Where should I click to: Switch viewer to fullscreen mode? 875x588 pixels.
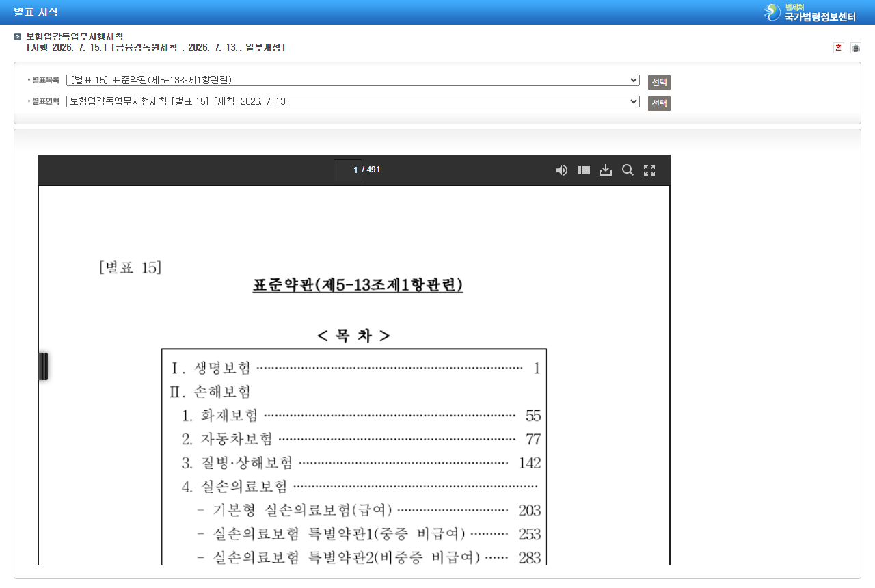coord(649,170)
